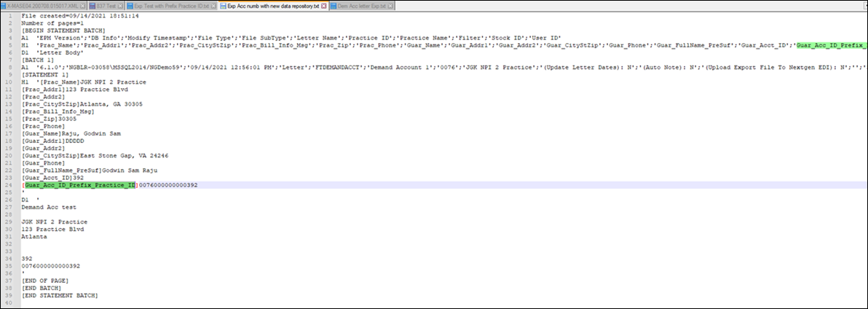Click the [Guar_Name]Raju, Godwin Sam line
The image size is (868, 309).
[66, 133]
